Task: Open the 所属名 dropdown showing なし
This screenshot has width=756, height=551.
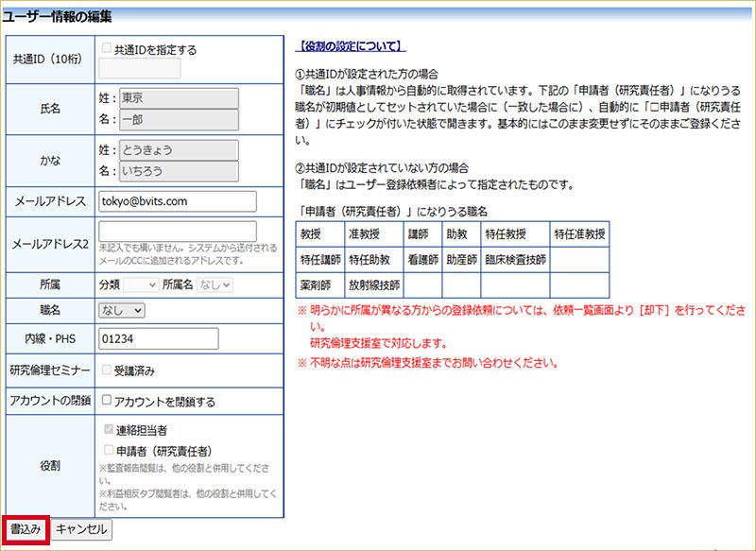Action: [215, 284]
